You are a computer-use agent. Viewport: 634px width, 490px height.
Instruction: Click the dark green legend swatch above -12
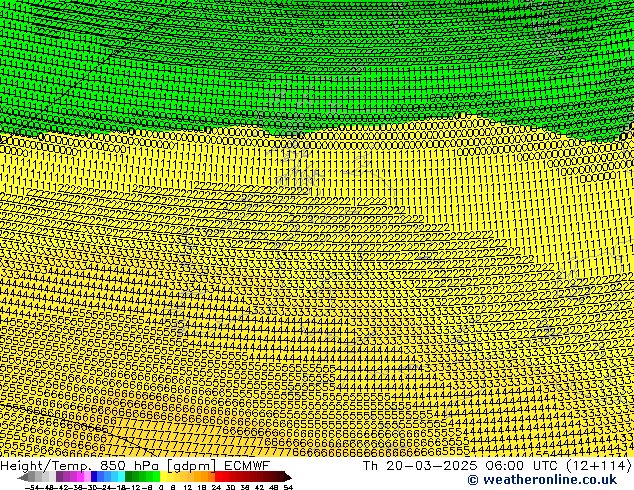pyautogui.click(x=129, y=476)
